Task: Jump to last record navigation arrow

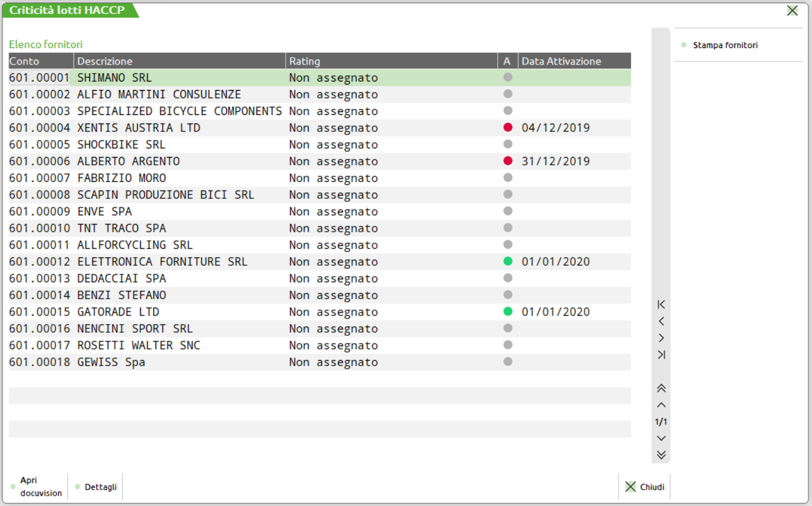Action: point(661,355)
